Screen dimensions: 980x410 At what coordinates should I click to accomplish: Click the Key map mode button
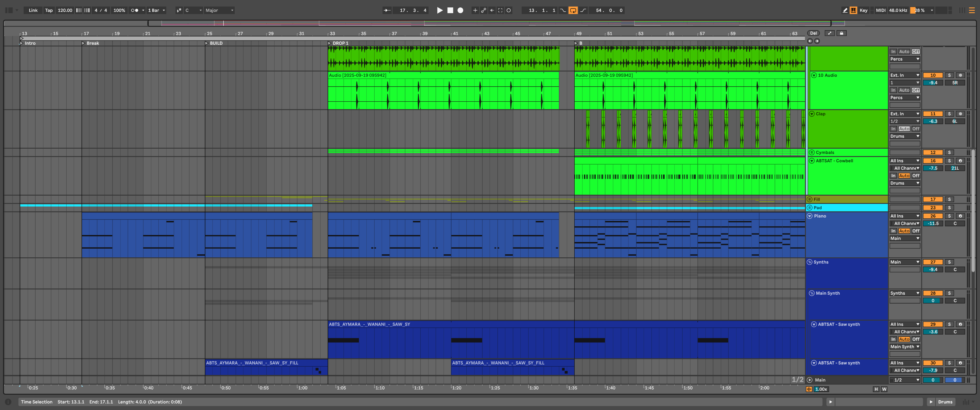coord(863,10)
